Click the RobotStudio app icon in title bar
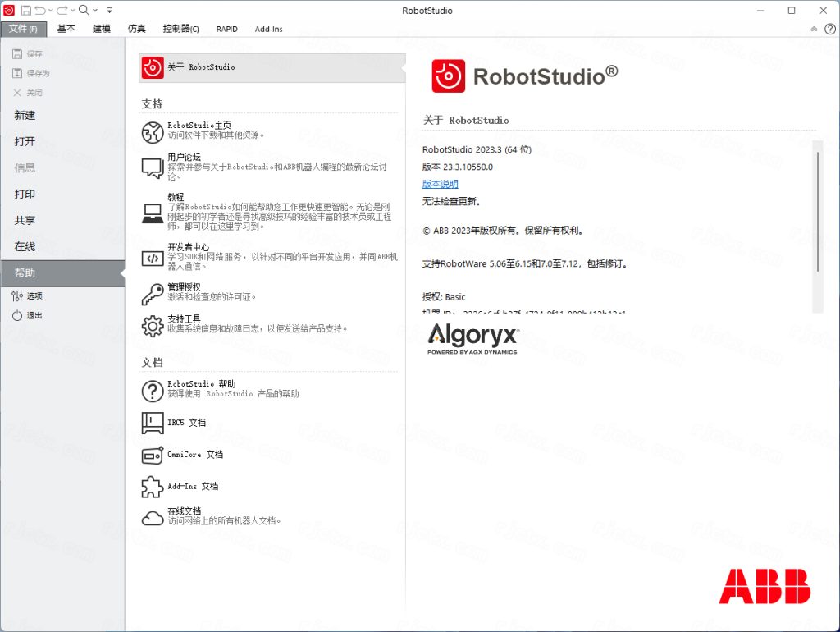This screenshot has height=632, width=840. [x=8, y=10]
